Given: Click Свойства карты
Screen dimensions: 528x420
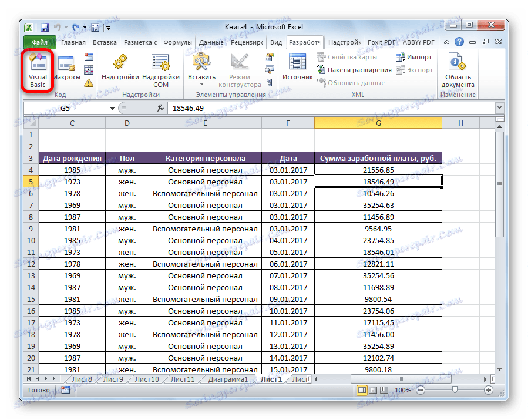Looking at the screenshot, I should coord(347,57).
